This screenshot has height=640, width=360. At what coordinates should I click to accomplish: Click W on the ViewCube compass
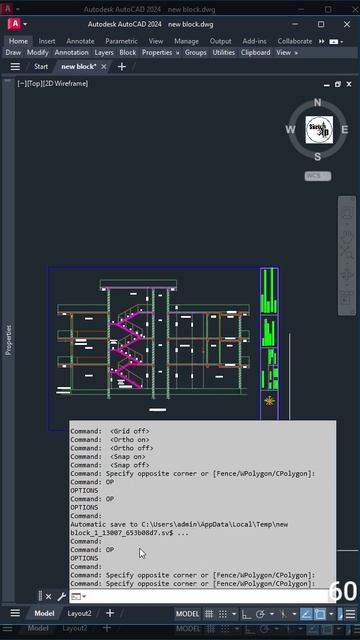coord(290,130)
